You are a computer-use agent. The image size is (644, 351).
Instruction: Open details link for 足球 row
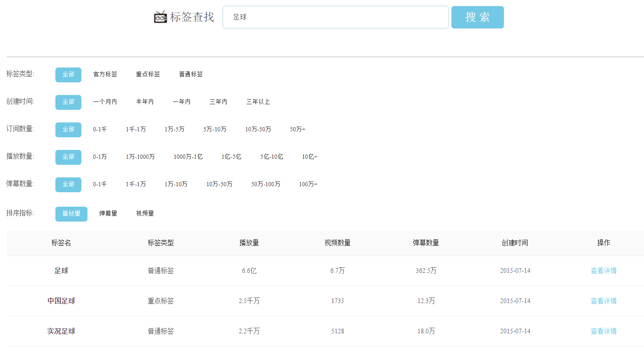point(604,271)
